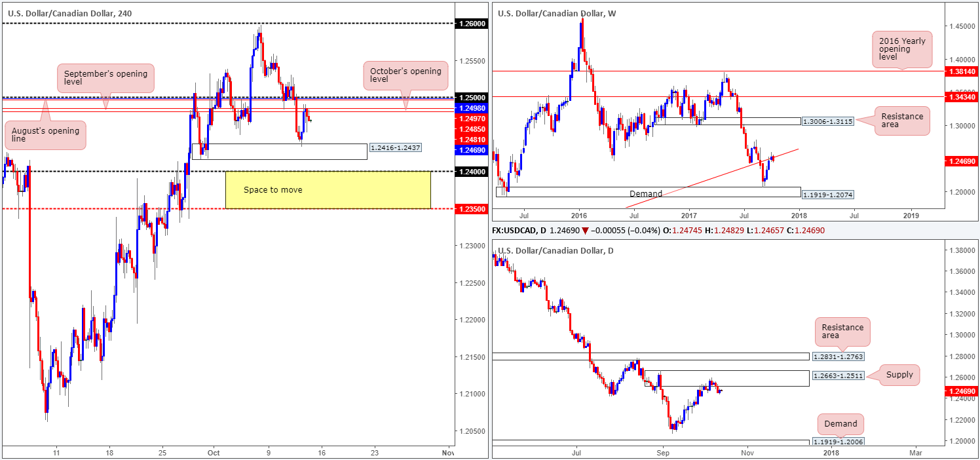
Task: Click the 1.22500 axis value
Action: coord(471,282)
